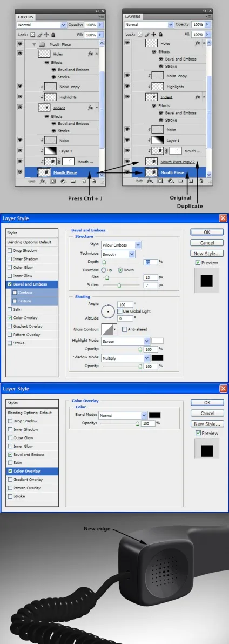This screenshot has height=644, width=229.
Task: Click lock all padlock icon in right Layers panel
Action: (x=160, y=35)
